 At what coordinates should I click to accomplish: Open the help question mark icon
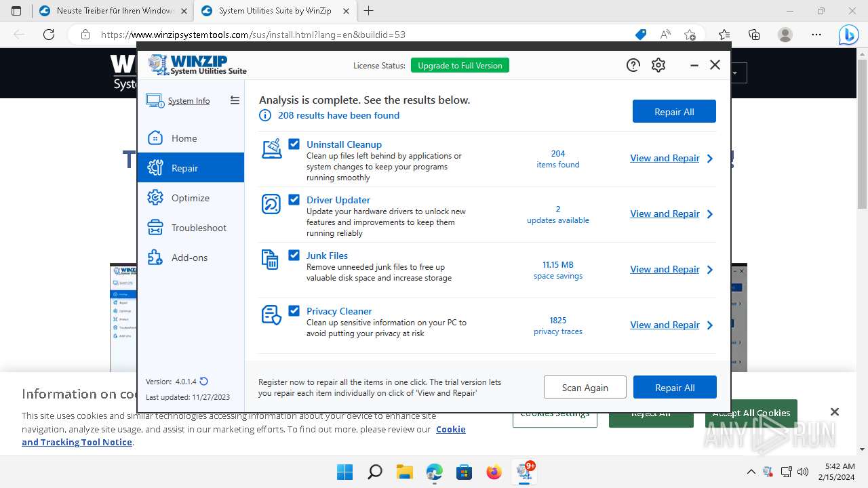[633, 65]
